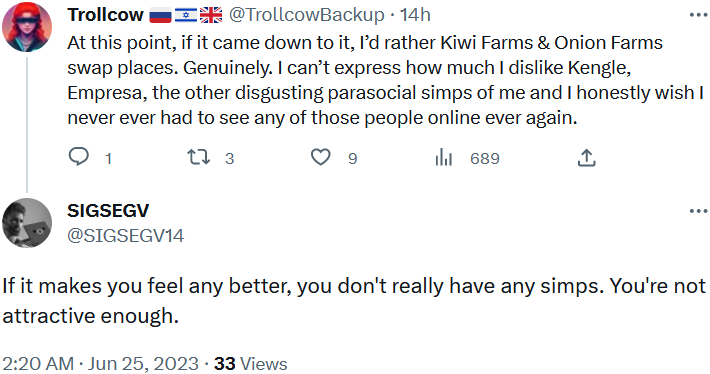
Task: Retweet the Trollcow post
Action: 198,157
